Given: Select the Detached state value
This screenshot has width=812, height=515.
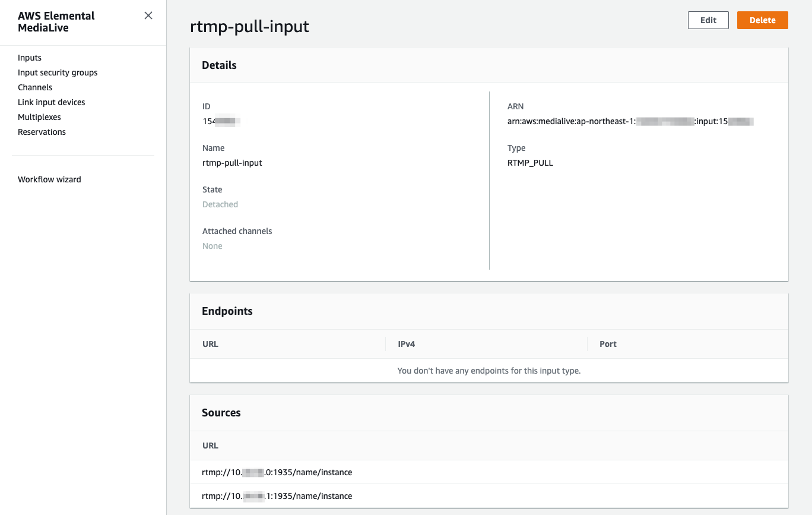Looking at the screenshot, I should pyautogui.click(x=220, y=204).
